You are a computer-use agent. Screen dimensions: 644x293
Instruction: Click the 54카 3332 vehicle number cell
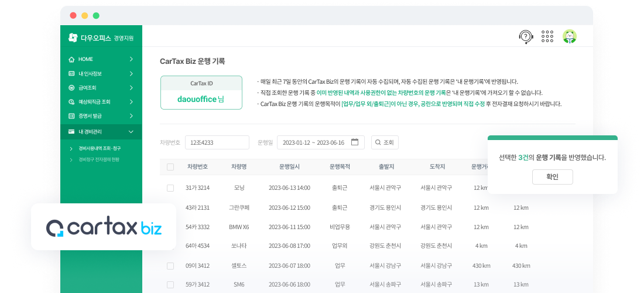(197, 227)
